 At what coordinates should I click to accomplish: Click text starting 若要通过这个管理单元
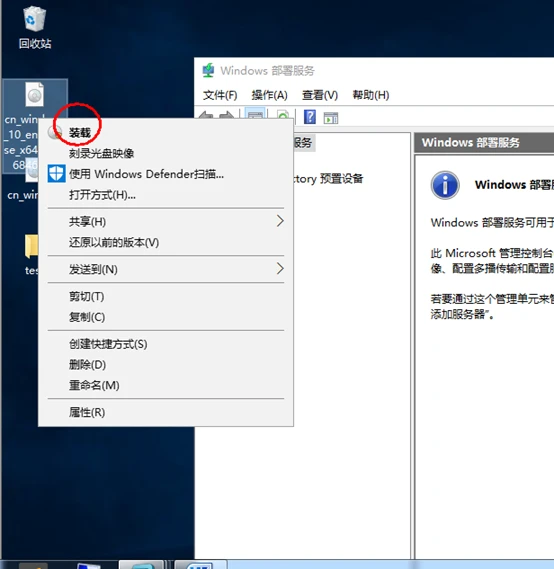[492, 306]
